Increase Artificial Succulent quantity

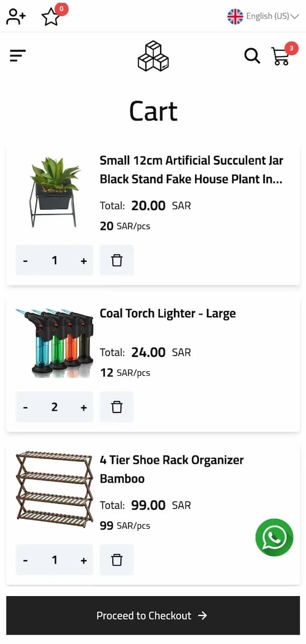[x=84, y=261]
